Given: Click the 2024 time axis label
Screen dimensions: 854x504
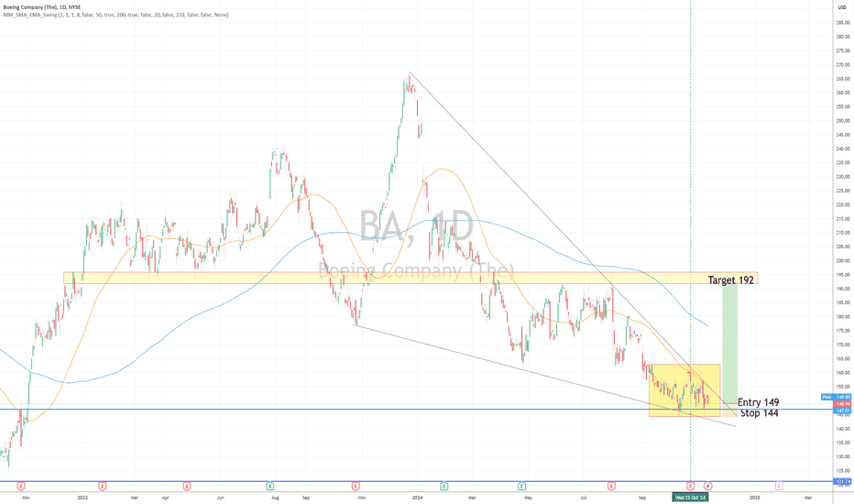Looking at the screenshot, I should pos(417,498).
